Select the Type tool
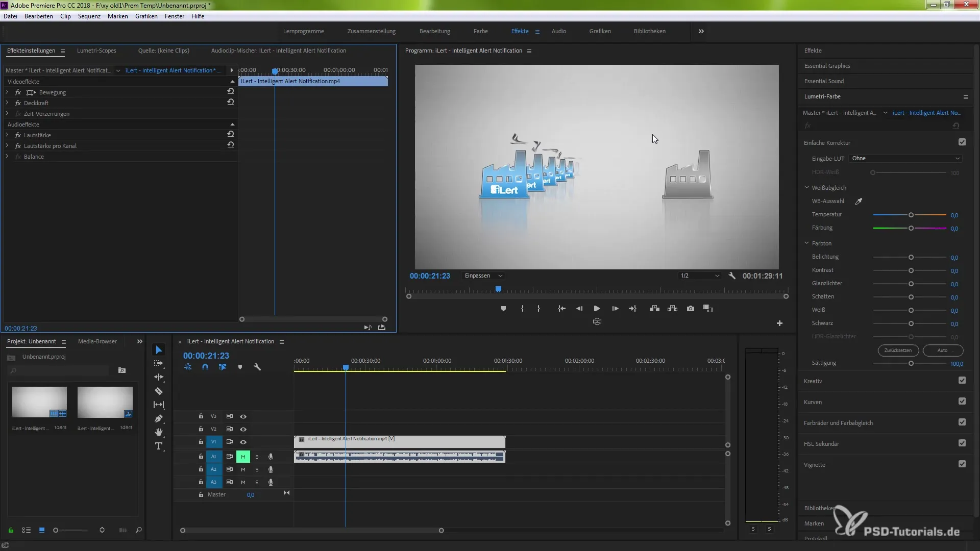Screen dimensions: 980x551 tap(159, 446)
